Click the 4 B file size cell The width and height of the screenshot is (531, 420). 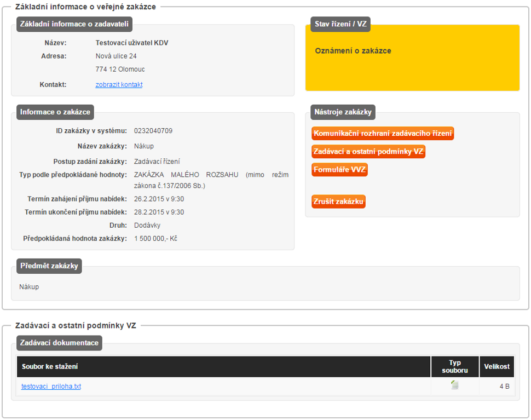504,387
